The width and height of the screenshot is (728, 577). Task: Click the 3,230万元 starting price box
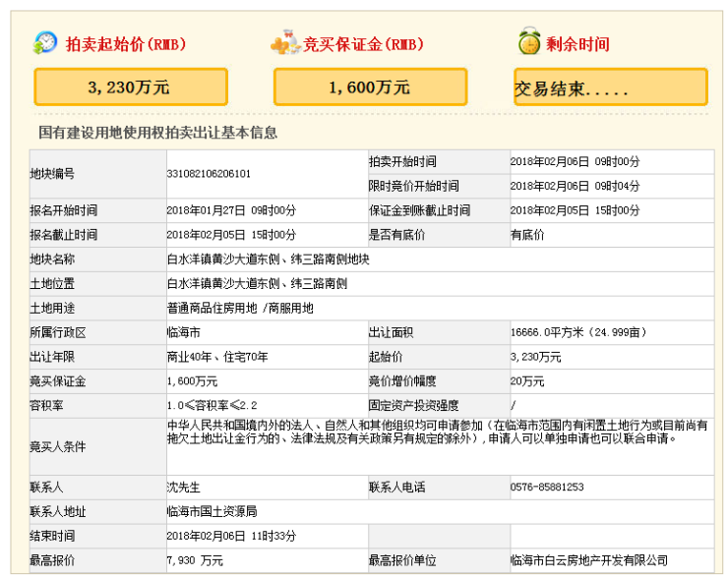[131, 87]
